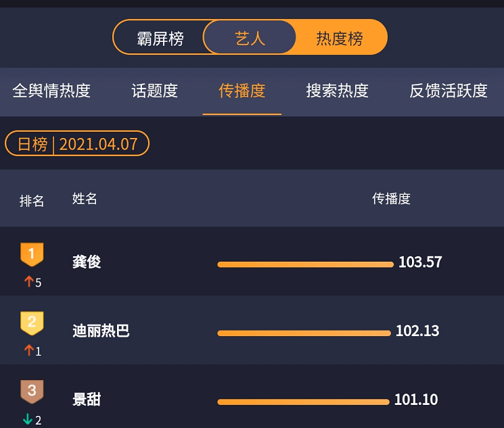Screen dimensions: 504x428
Task: Go to the 搜索热度 tab
Action: pos(337,91)
